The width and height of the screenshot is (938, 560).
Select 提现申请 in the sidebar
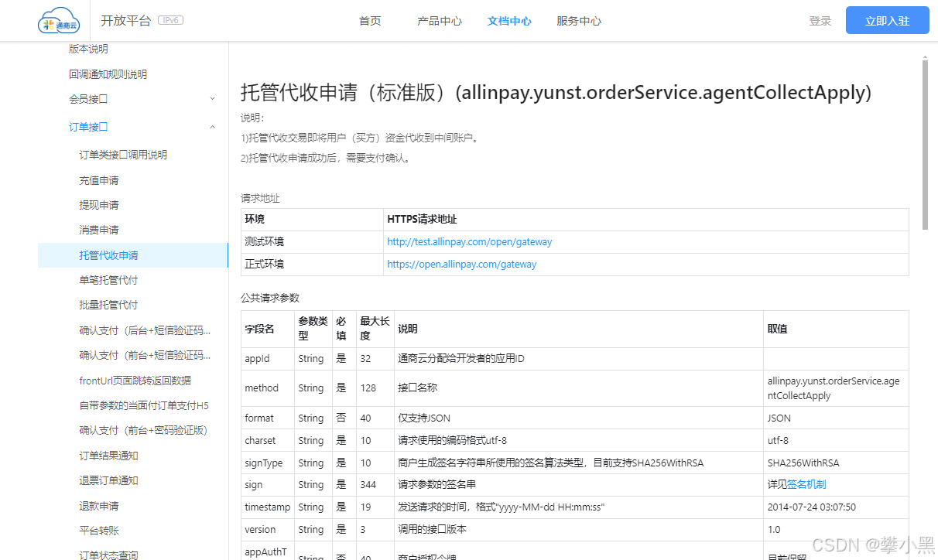pos(99,205)
